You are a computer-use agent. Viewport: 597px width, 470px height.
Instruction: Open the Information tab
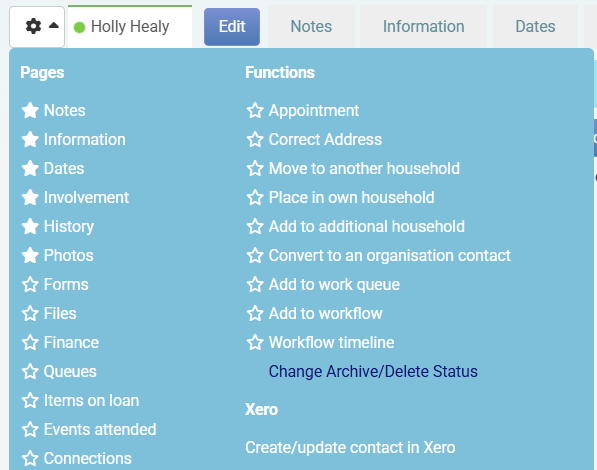pyautogui.click(x=423, y=26)
